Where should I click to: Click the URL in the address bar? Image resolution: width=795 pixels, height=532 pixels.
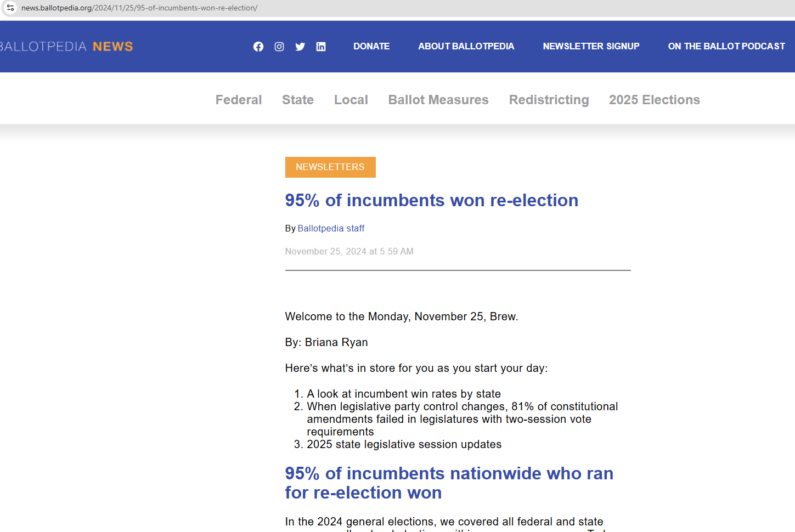pos(139,8)
